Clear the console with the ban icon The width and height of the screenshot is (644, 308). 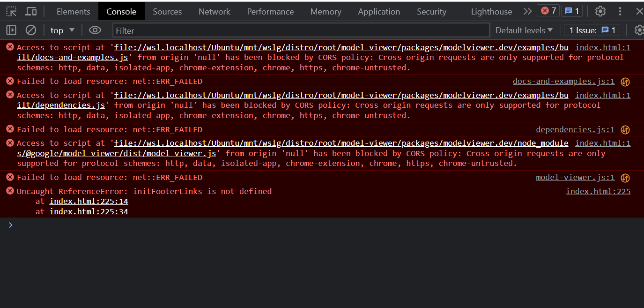30,30
